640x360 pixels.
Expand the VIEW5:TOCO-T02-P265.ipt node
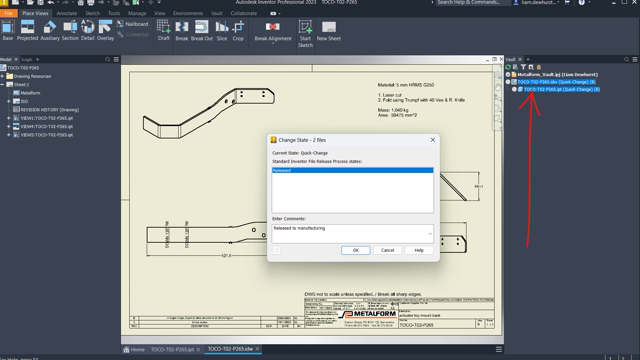click(9, 135)
